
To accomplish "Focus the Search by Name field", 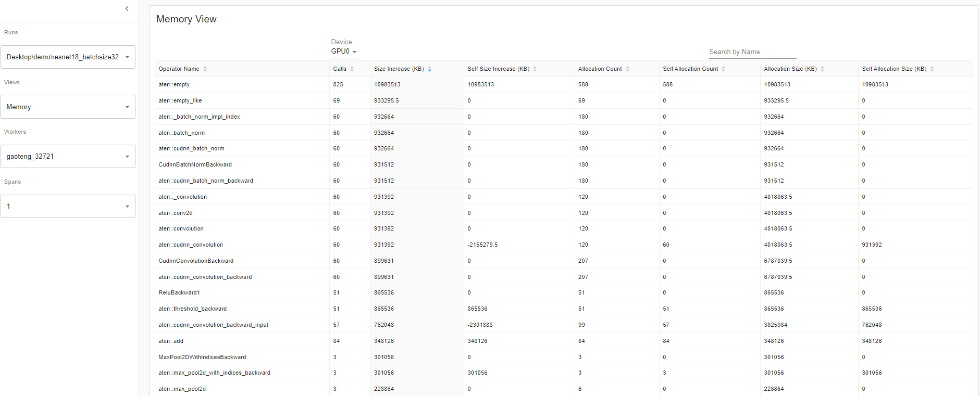I will point(752,52).
